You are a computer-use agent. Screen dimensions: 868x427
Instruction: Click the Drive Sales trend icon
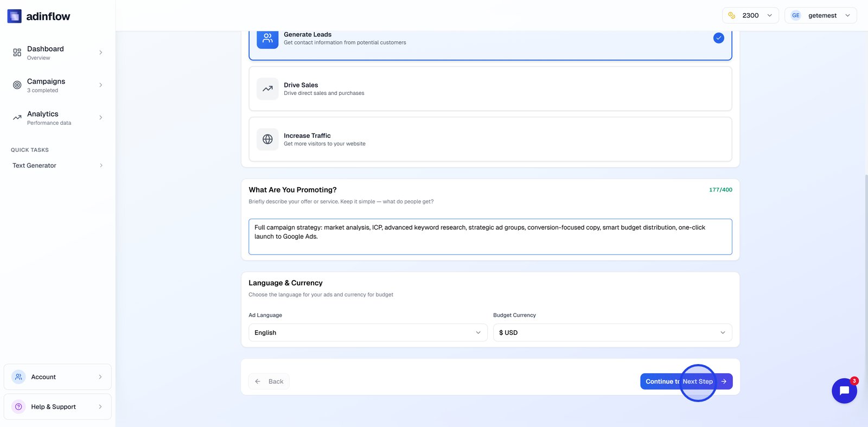coord(267,89)
